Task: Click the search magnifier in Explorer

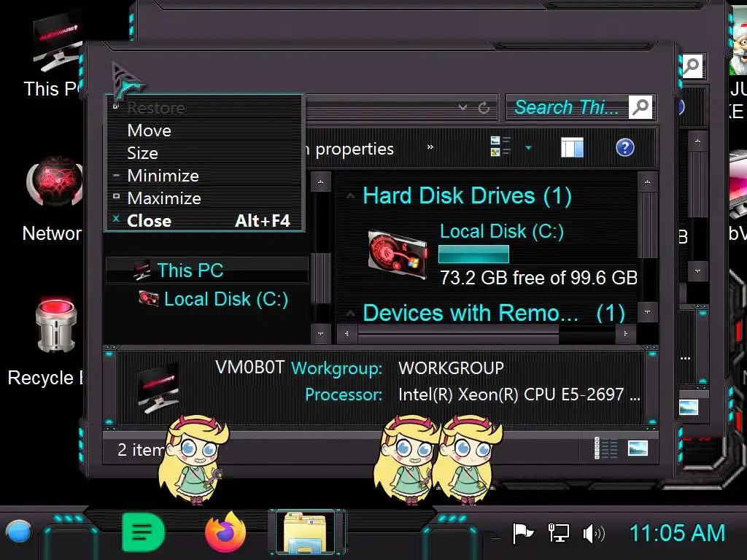Action: (640, 106)
